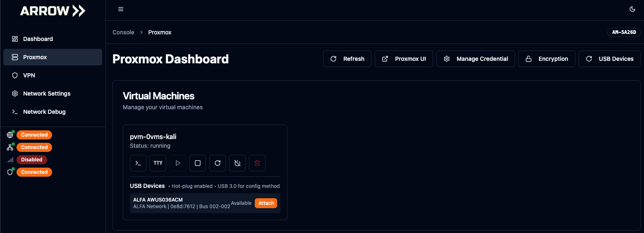Click the AM-5A26D device badge

pos(624,32)
